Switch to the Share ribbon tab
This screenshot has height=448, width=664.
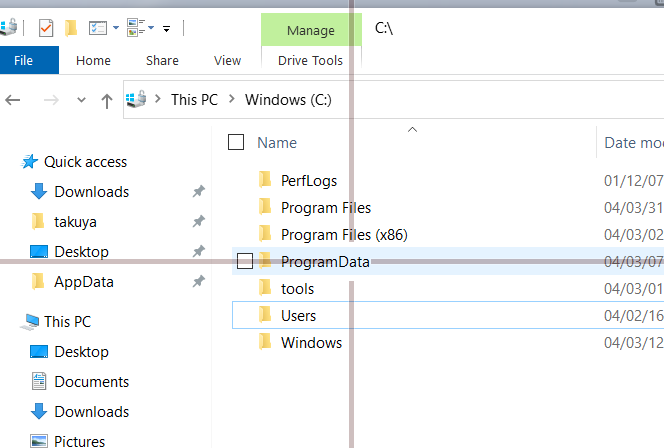coord(162,60)
